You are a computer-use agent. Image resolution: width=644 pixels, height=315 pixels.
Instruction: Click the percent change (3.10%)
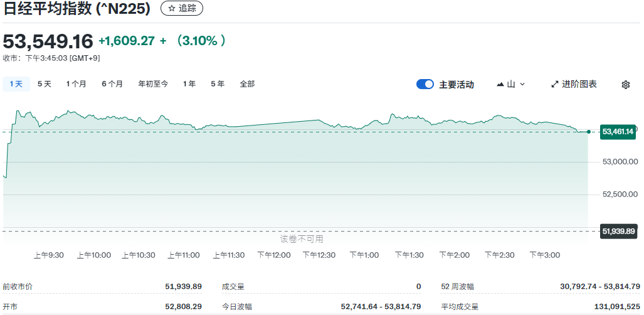pos(200,41)
